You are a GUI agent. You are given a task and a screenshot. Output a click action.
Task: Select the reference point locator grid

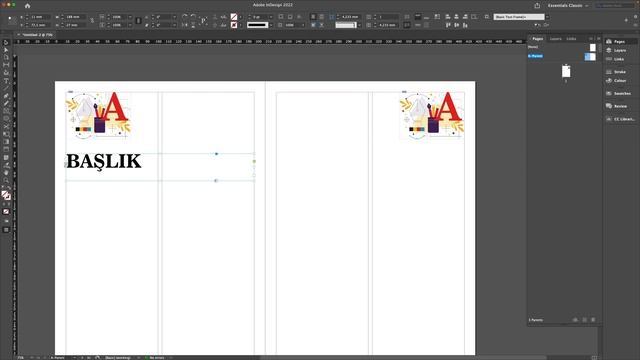pos(11,20)
